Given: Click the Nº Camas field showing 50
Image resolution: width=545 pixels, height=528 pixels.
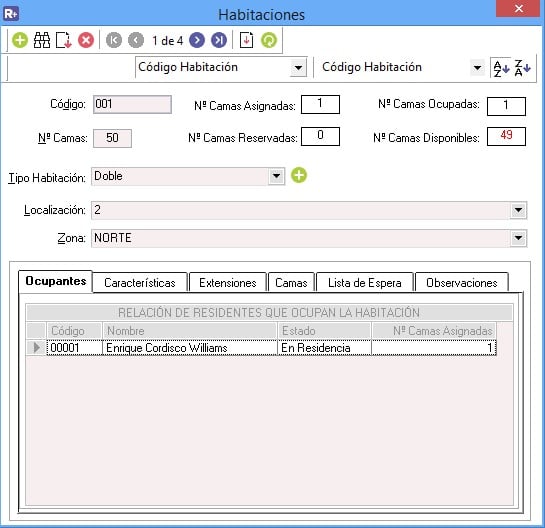Looking at the screenshot, I should [112, 138].
